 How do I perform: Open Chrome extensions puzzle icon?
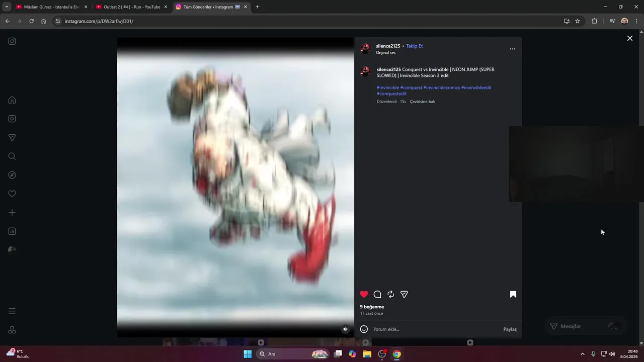tap(594, 21)
